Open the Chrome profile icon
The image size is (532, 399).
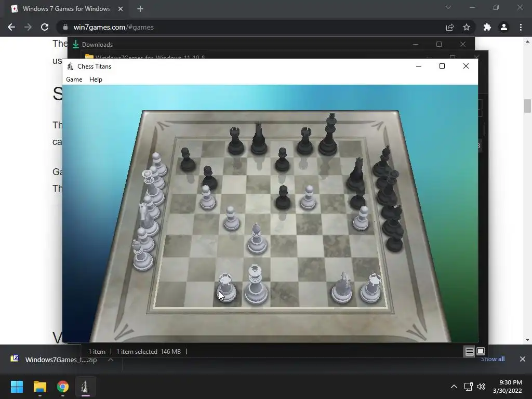(504, 27)
